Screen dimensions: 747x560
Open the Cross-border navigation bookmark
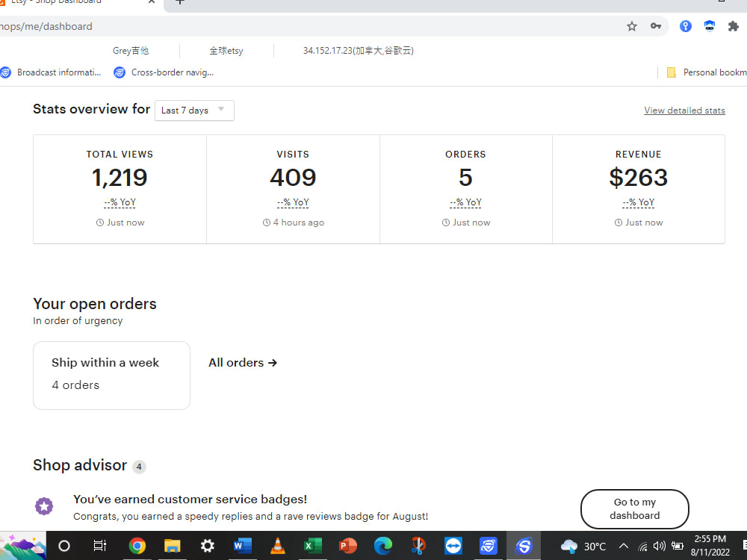click(x=164, y=72)
